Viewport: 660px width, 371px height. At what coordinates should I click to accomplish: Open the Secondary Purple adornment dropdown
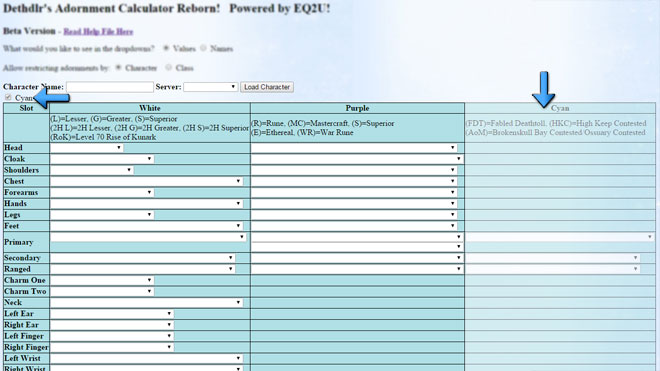357,258
